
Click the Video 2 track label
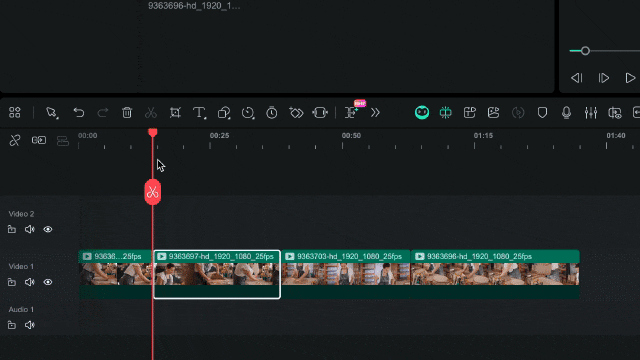pyautogui.click(x=21, y=214)
